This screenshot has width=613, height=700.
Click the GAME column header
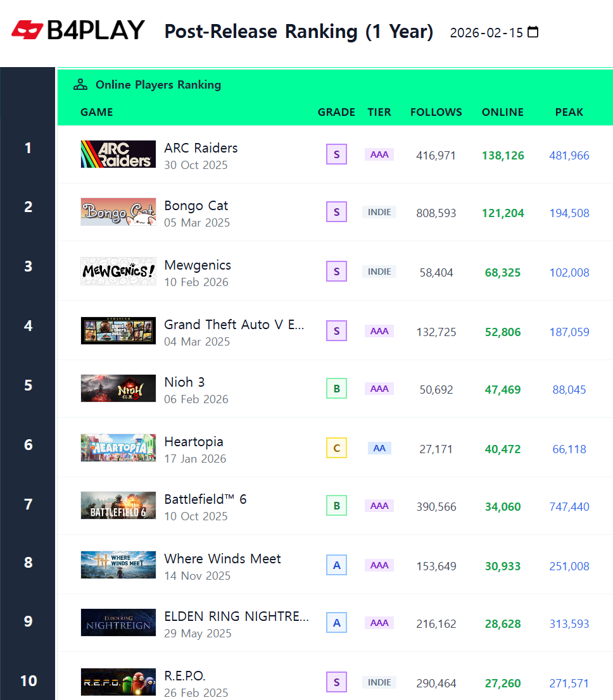click(96, 112)
